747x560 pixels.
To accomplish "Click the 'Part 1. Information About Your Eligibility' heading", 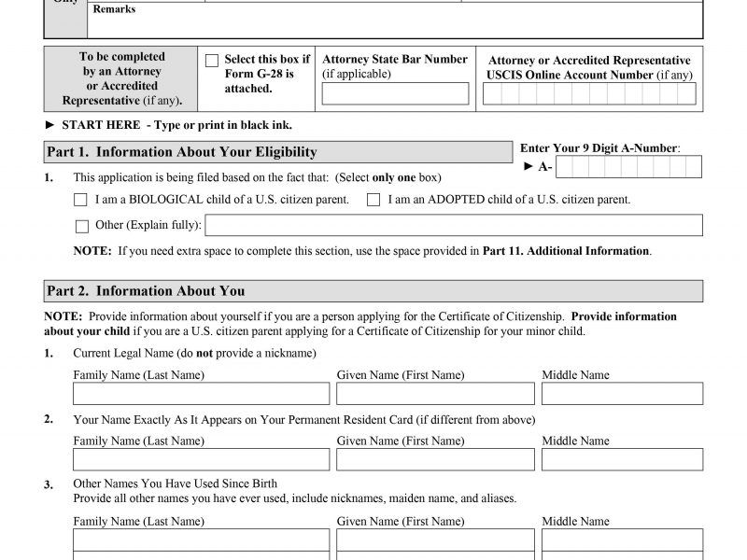I will pos(278,152).
